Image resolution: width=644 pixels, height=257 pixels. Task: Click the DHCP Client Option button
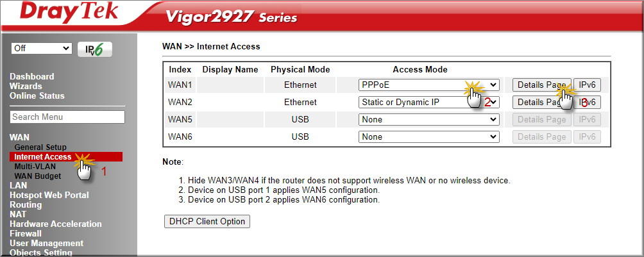(207, 221)
